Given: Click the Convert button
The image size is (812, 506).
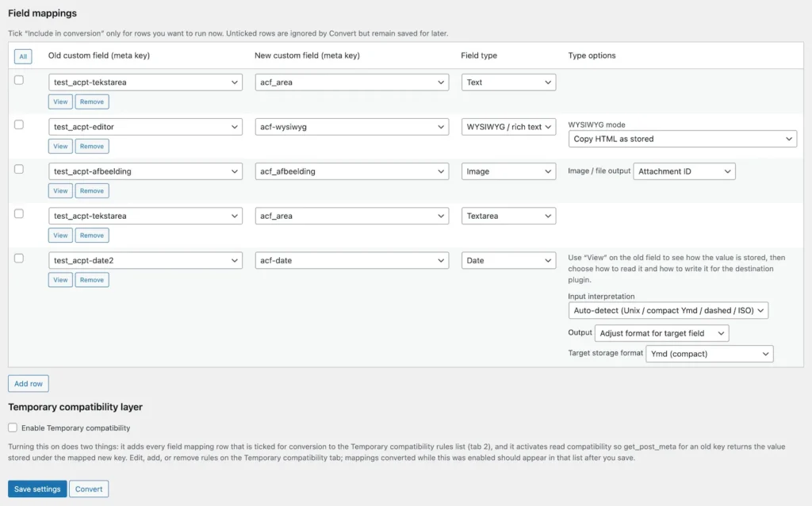Looking at the screenshot, I should click(x=89, y=489).
